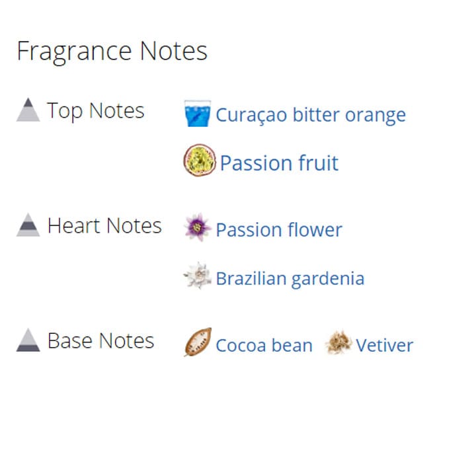Viewport: 476px width, 476px height.
Task: Open the Curaçao bitter orange link
Action: coord(311,115)
